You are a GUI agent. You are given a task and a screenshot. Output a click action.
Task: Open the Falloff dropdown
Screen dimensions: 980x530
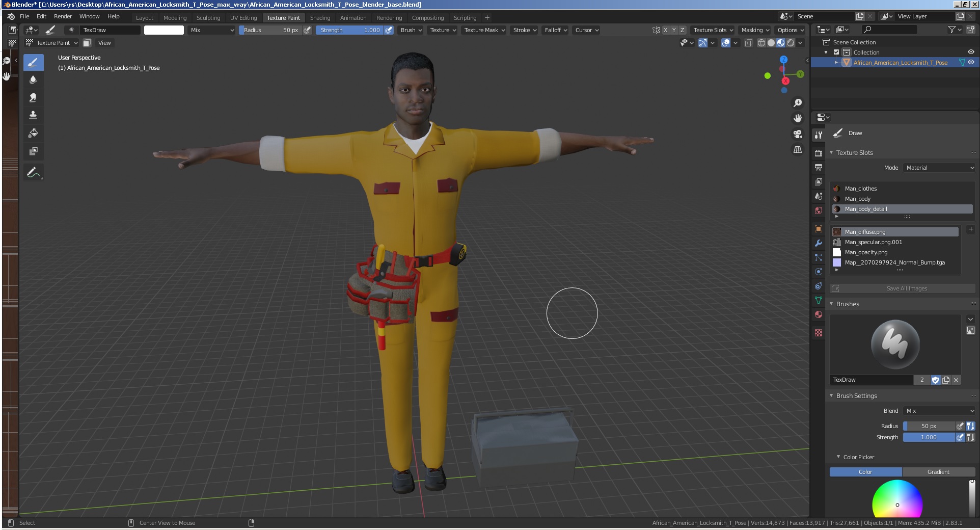coord(556,30)
